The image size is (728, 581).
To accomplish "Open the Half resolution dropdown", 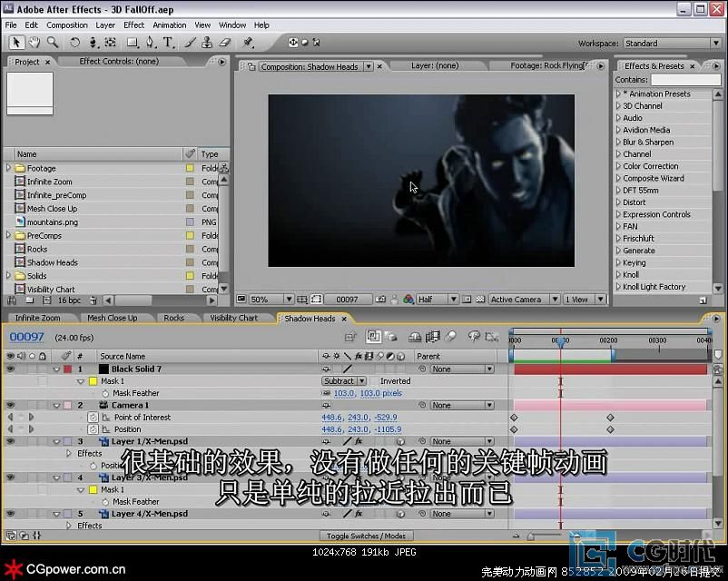I will [x=437, y=300].
